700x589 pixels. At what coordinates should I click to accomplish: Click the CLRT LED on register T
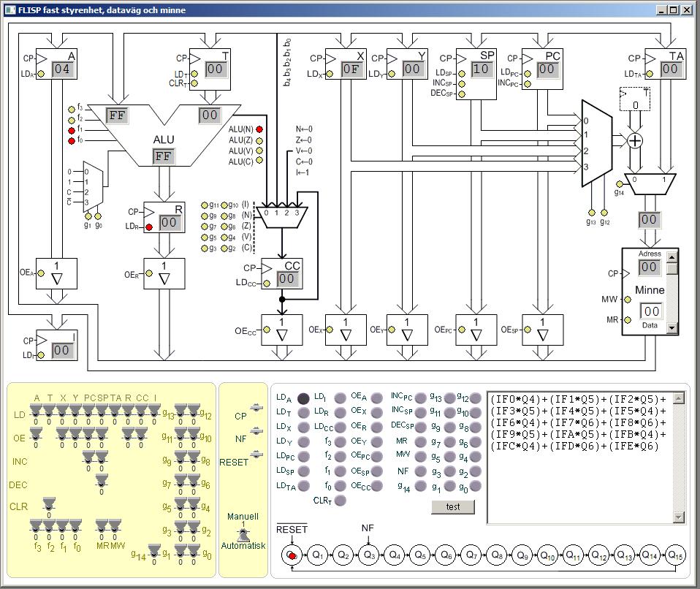tap(194, 83)
